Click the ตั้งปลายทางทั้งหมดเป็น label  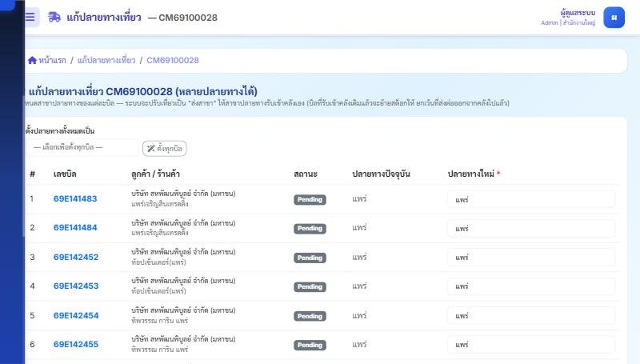(x=60, y=131)
